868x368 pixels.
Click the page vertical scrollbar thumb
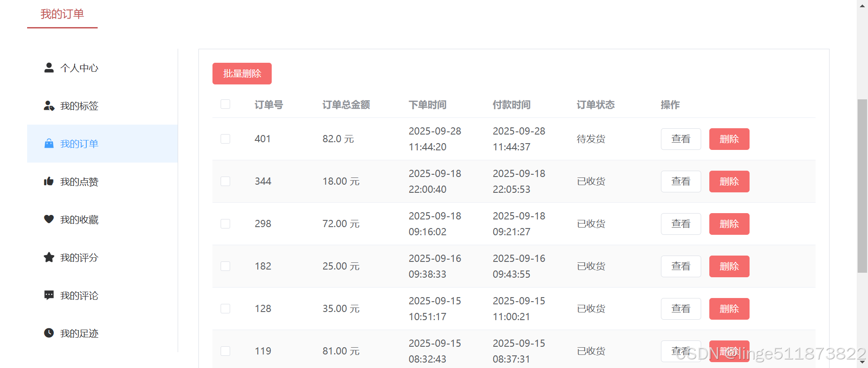click(862, 186)
